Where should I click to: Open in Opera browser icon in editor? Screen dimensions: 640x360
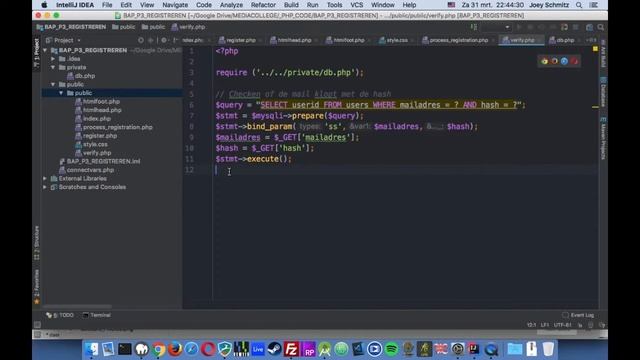pyautogui.click(x=574, y=61)
